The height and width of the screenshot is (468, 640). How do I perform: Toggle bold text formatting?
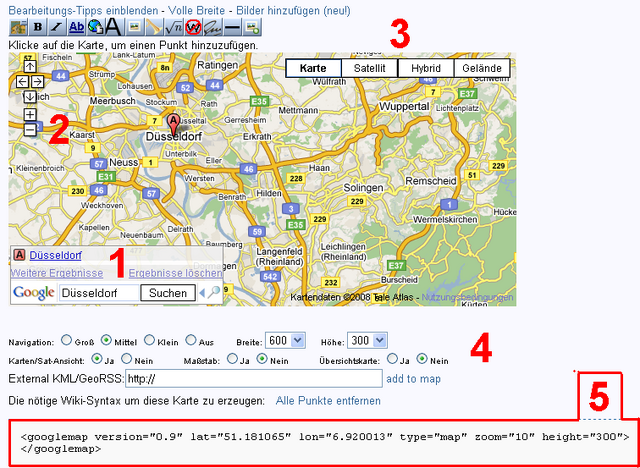tap(38, 27)
